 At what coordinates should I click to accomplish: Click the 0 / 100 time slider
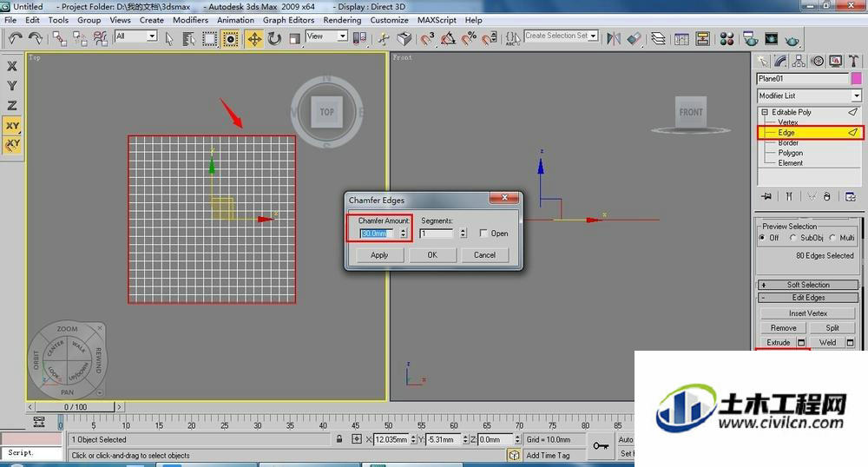click(x=76, y=407)
